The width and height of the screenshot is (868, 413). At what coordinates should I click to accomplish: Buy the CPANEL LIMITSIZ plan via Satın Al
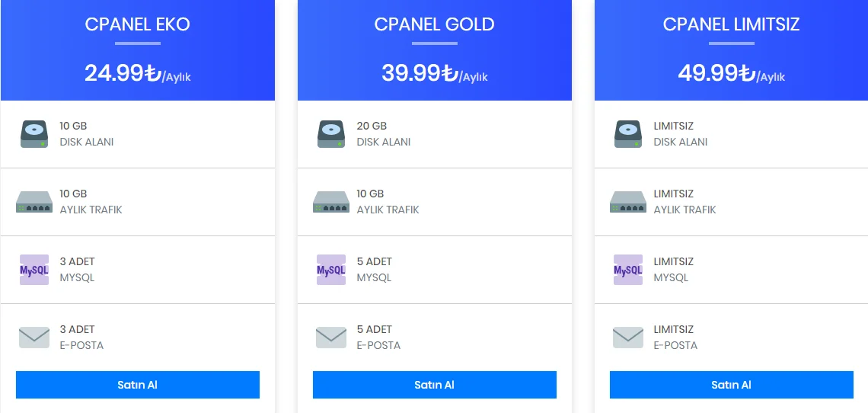[731, 385]
